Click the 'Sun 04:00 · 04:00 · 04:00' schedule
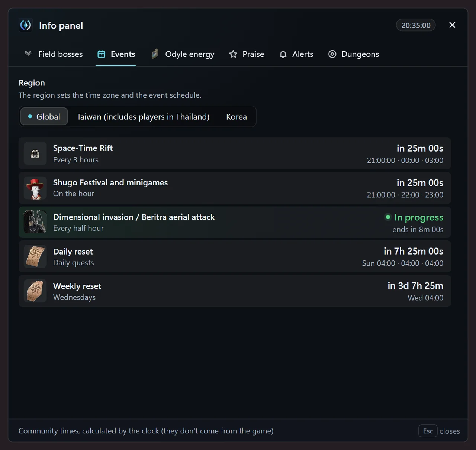Viewport: 476px width, 450px height. [403, 263]
